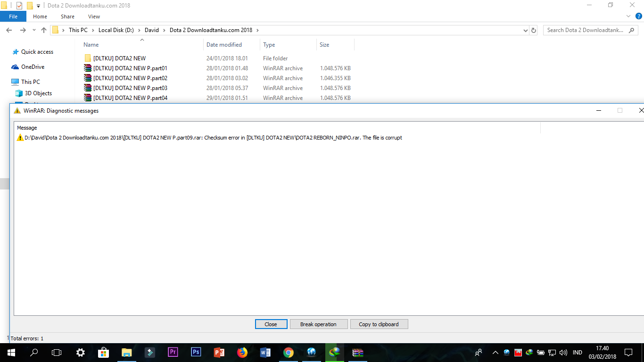Refresh the current folder view

pyautogui.click(x=534, y=30)
